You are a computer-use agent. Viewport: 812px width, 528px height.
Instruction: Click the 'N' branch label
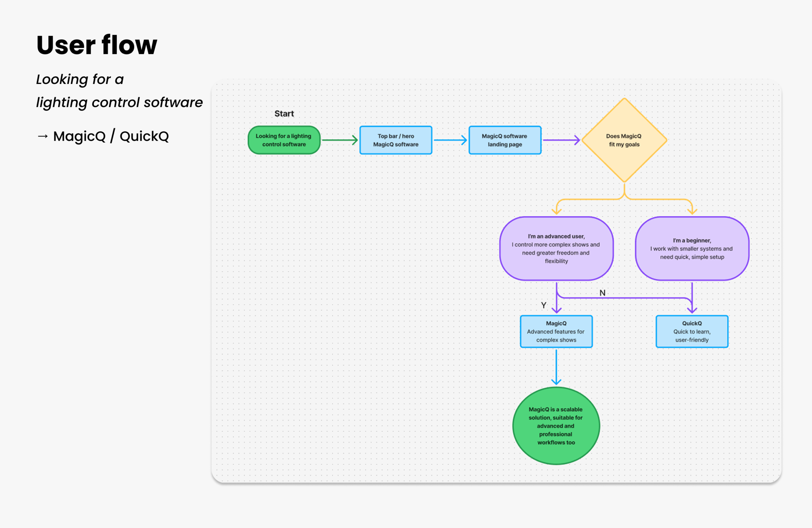click(602, 293)
